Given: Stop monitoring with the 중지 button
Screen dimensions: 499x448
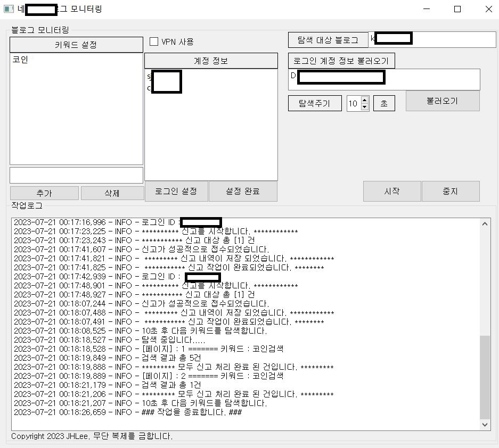Looking at the screenshot, I should [x=451, y=191].
